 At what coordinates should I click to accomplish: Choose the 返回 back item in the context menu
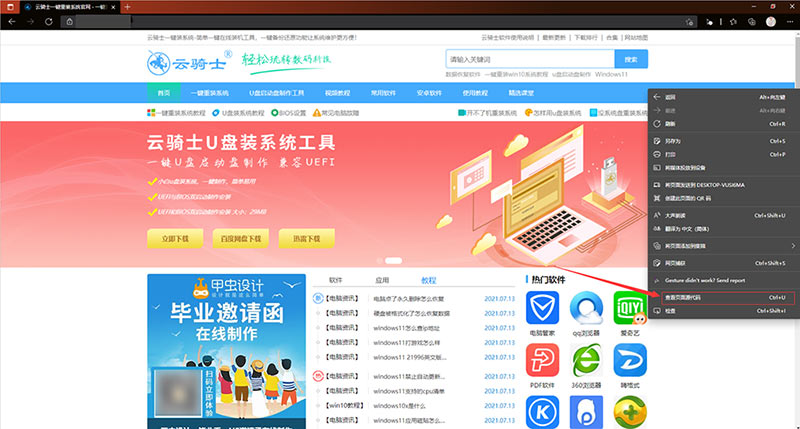tap(723, 97)
